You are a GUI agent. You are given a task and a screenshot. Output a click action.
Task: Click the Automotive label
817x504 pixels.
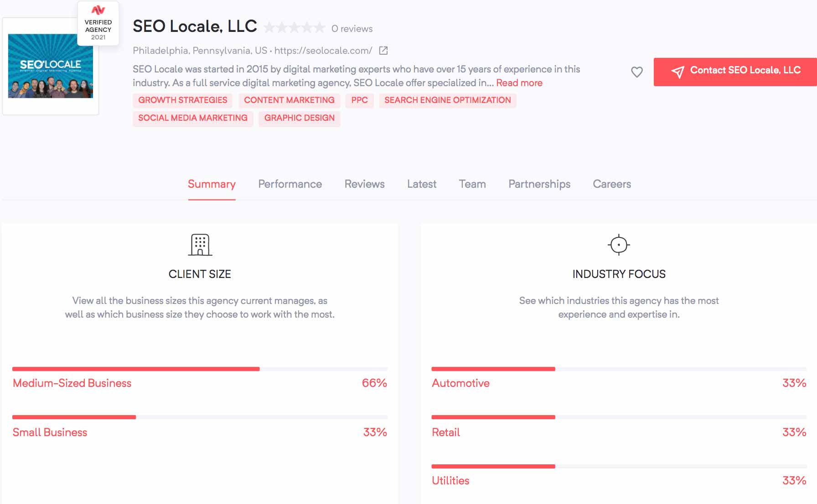coord(460,383)
